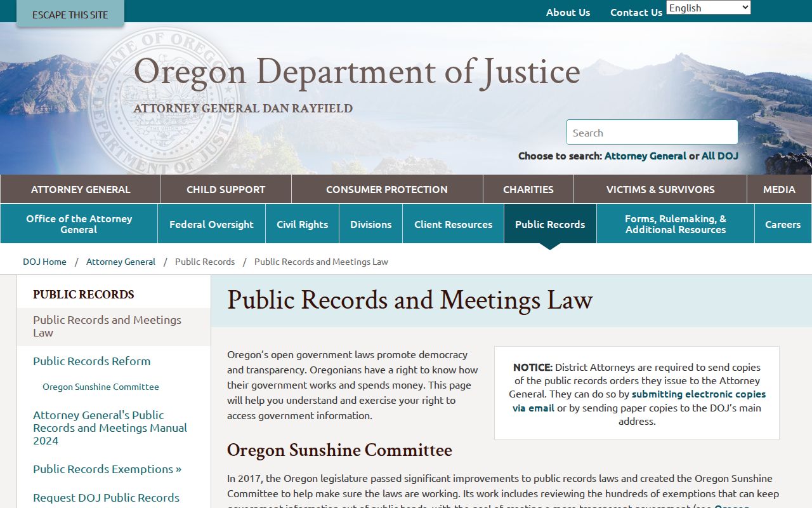Open the Attorney General main menu
This screenshot has height=508, width=812.
click(x=81, y=189)
